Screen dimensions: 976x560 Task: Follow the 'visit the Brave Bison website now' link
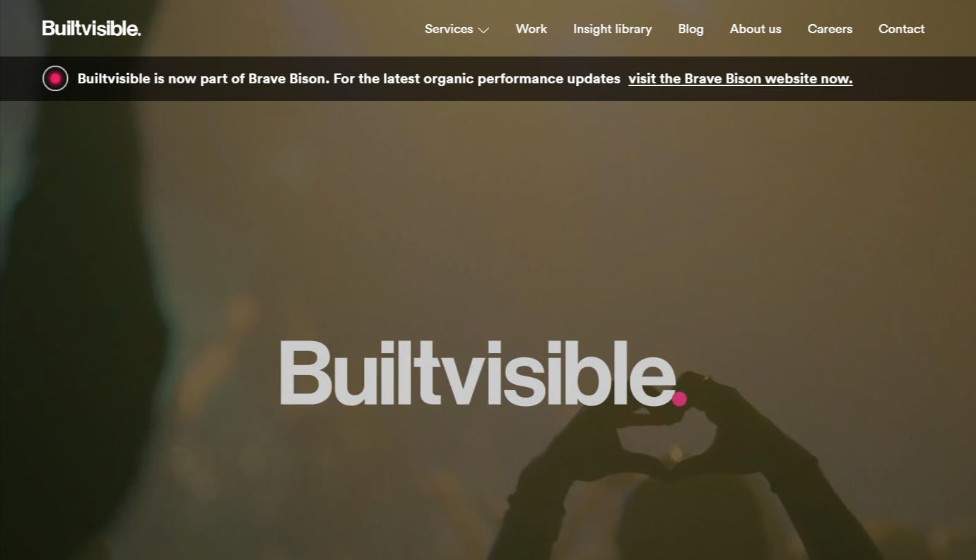pos(740,78)
